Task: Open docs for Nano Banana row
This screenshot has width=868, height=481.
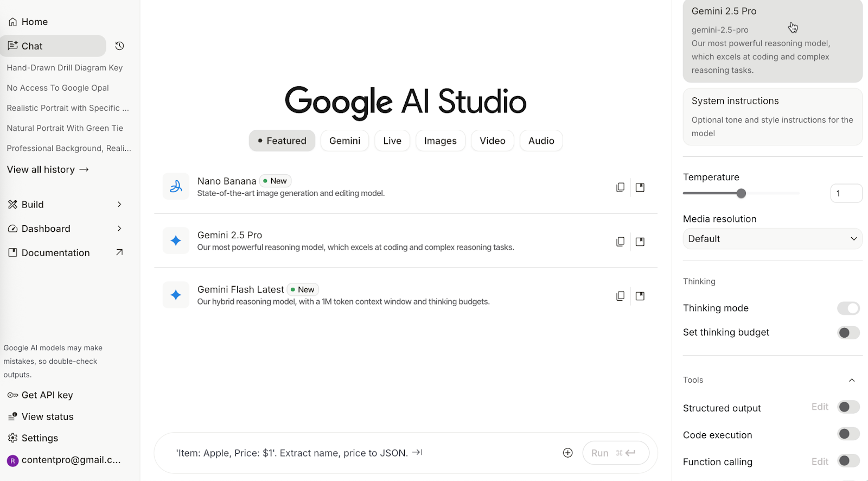Action: (640, 187)
